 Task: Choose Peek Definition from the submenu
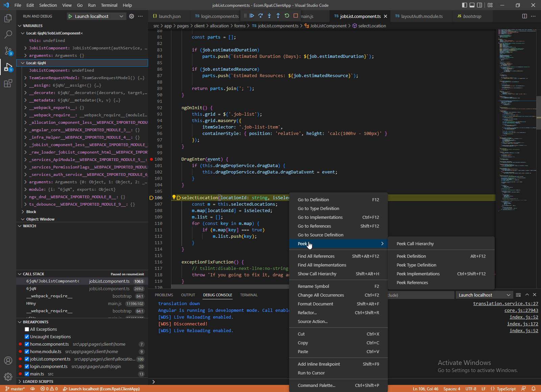point(411,256)
